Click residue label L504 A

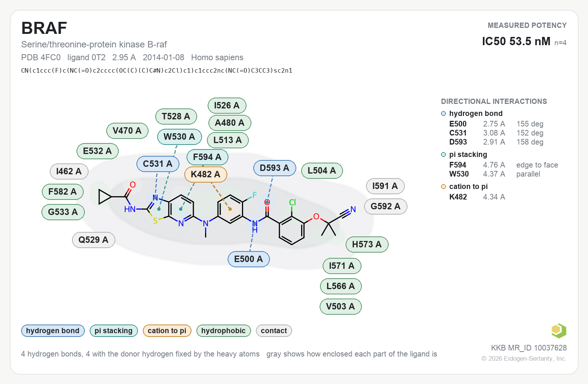322,171
